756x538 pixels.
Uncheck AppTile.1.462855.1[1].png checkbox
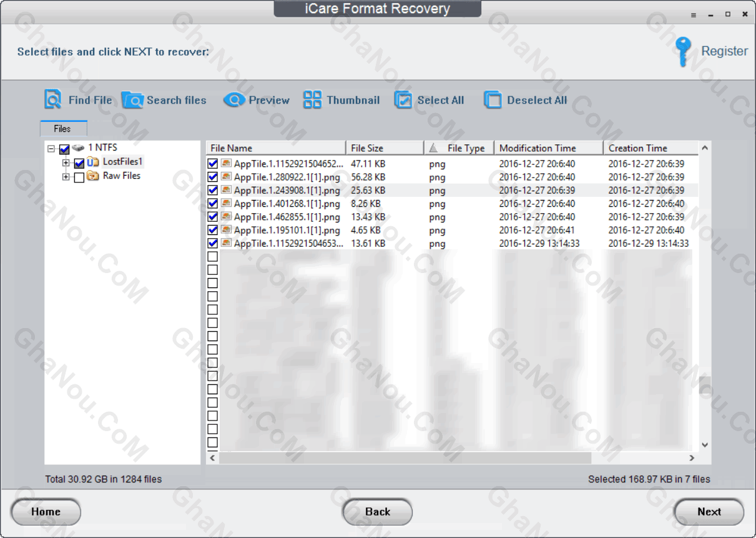click(213, 217)
